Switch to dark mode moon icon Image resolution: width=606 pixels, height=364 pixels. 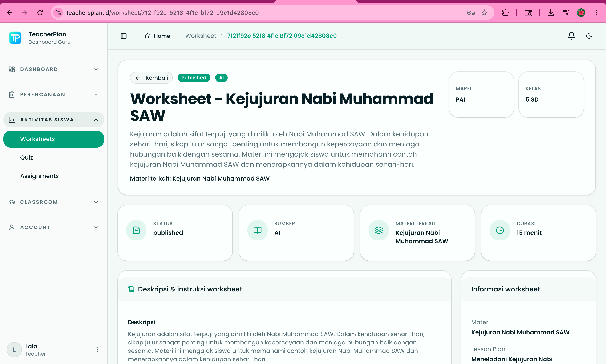click(x=589, y=36)
